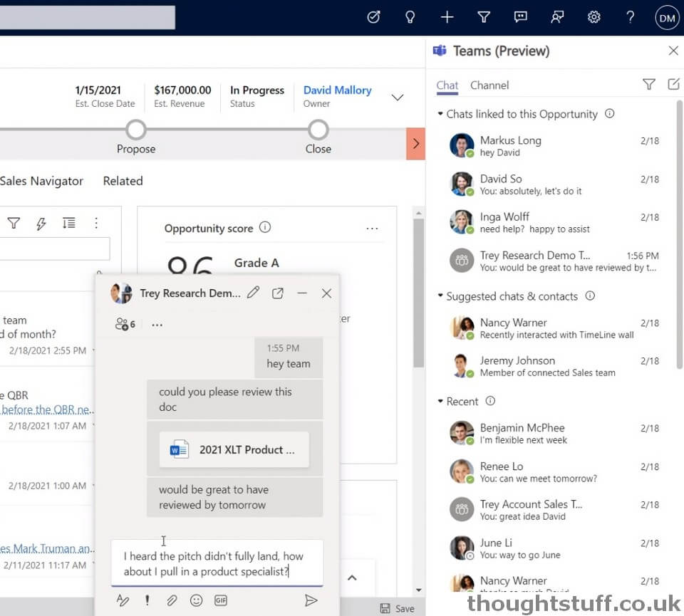
Task: Open chat popup more options ellipsis
Action: [x=157, y=325]
